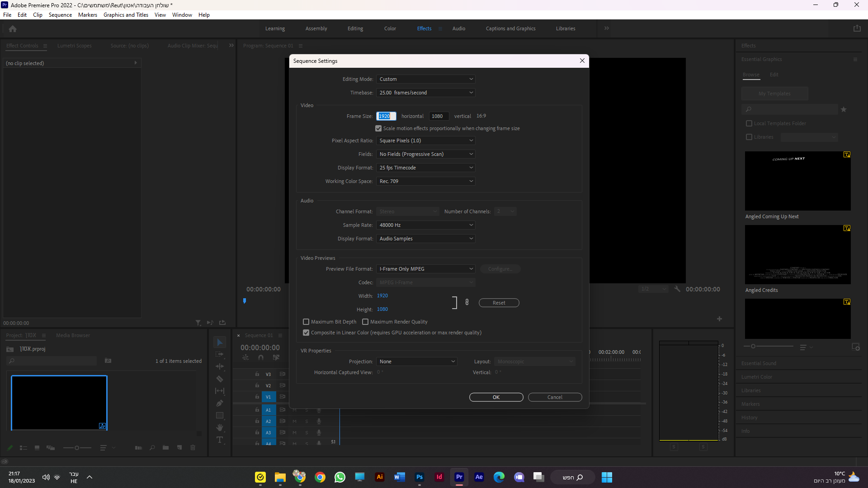Enable Maximum Bit Depth checkbox
868x488 pixels.
coord(306,322)
